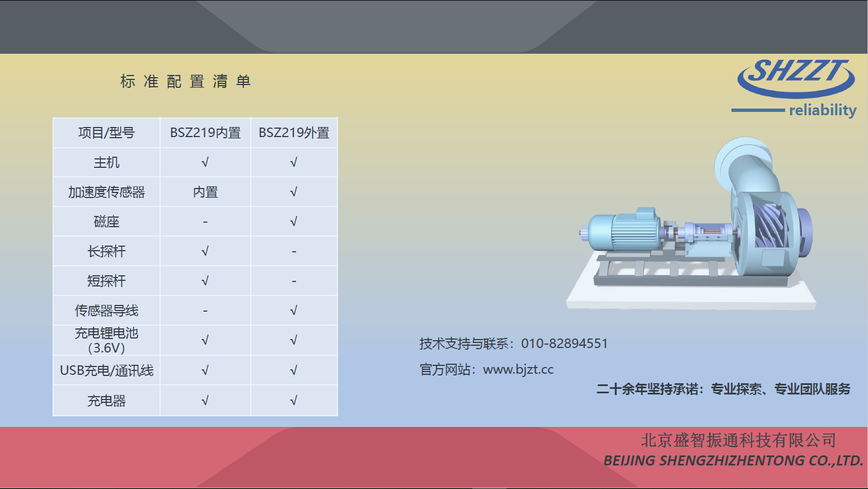
Task: Click the row label 长探杆
Action: [x=106, y=251]
